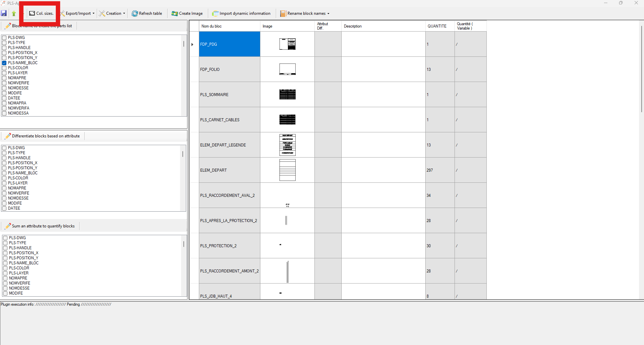Click the pencil icon beside Differentiate blocks

(x=8, y=136)
